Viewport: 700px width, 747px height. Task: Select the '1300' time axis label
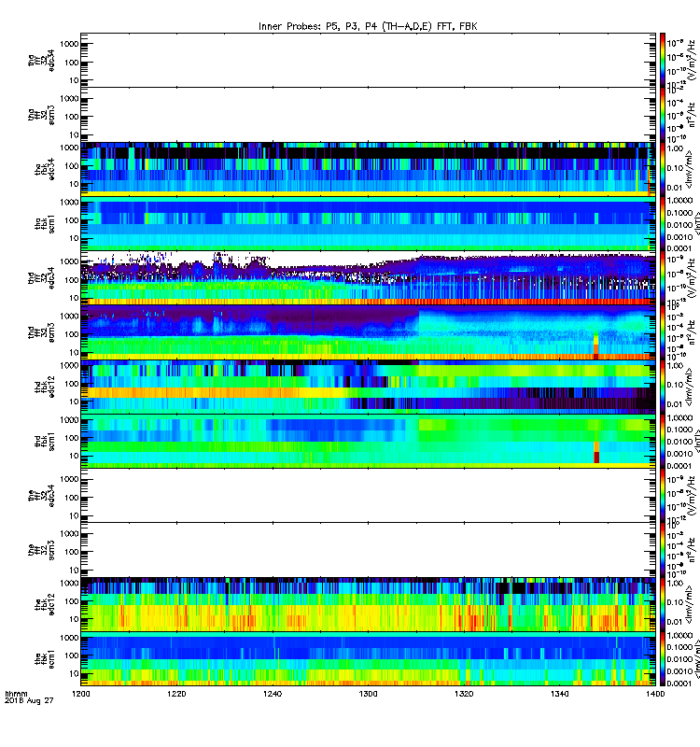368,694
